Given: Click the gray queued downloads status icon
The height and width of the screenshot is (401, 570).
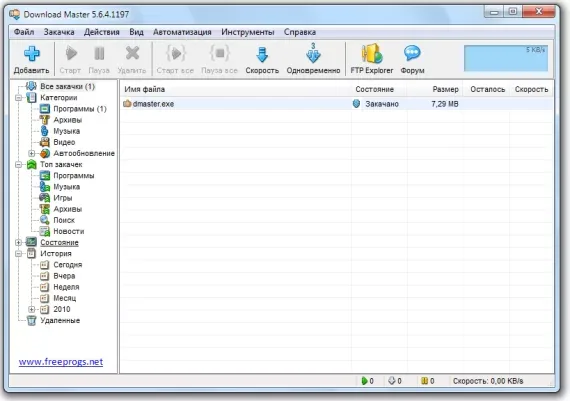Looking at the screenshot, I should coord(392,381).
